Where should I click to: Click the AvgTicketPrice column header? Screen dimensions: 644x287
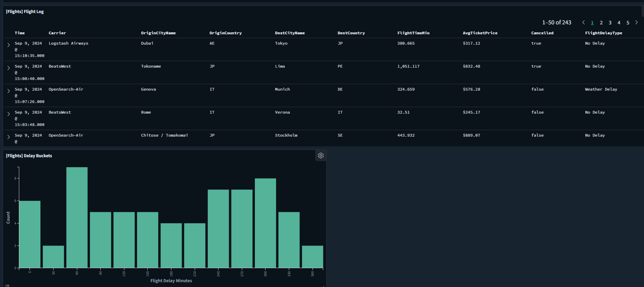coord(480,33)
